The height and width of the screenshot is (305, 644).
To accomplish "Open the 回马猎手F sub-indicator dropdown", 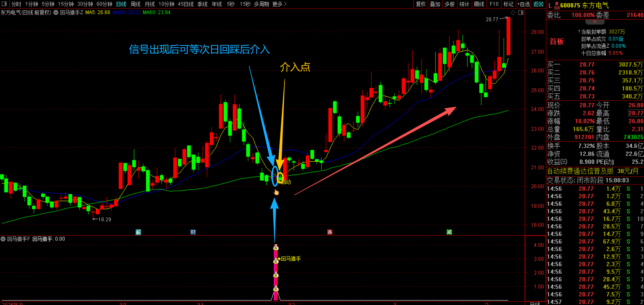I will (x=3, y=239).
